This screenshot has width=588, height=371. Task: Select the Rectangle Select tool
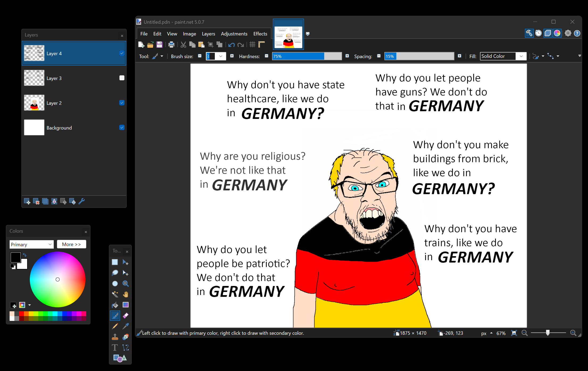(x=115, y=262)
